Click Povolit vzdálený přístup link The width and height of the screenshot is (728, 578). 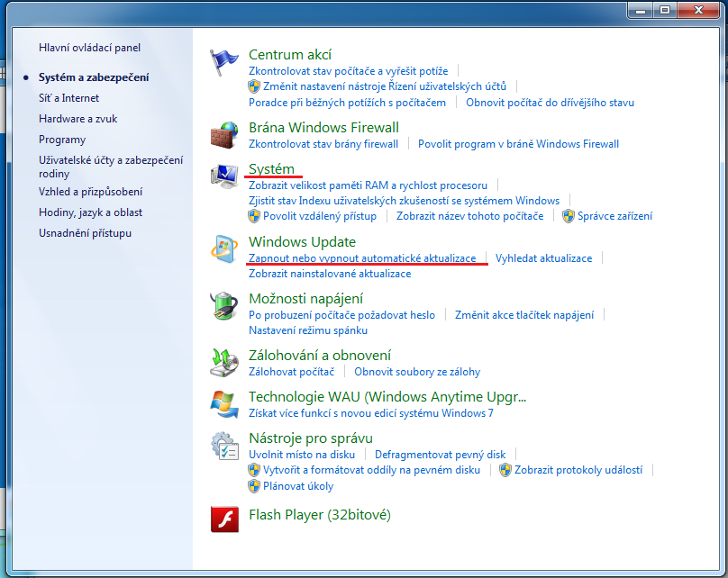click(x=320, y=216)
